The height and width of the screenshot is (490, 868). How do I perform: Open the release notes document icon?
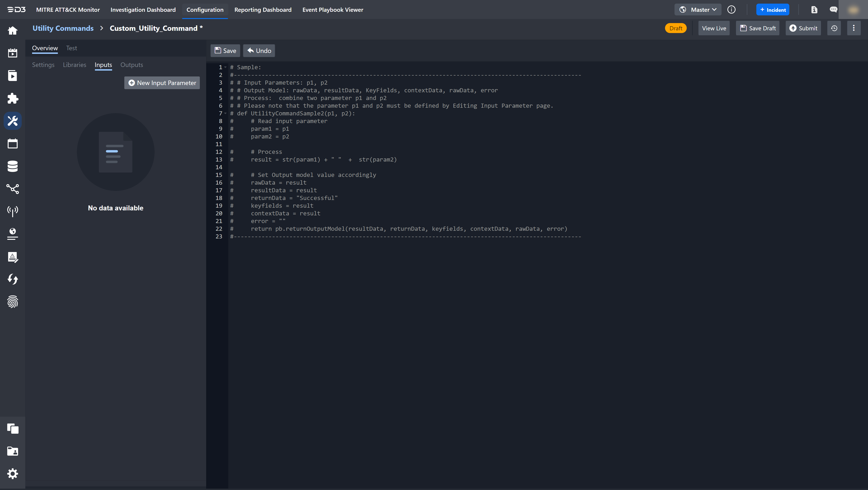pos(814,10)
